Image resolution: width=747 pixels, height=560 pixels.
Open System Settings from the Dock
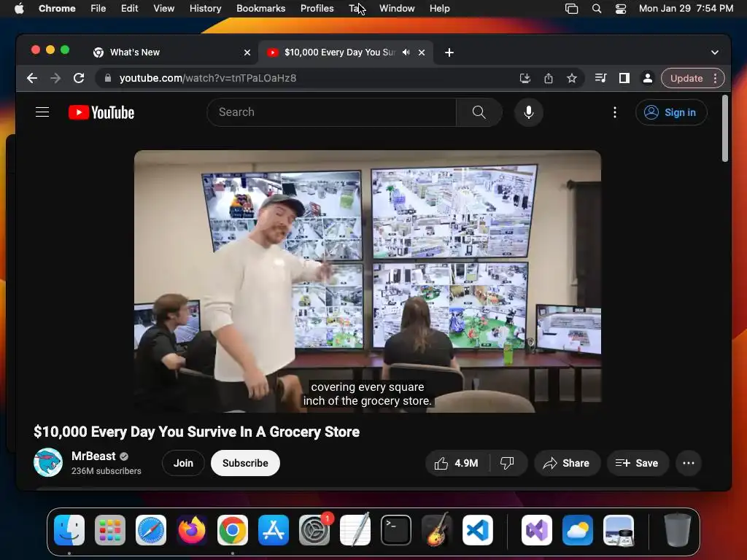[x=314, y=530]
